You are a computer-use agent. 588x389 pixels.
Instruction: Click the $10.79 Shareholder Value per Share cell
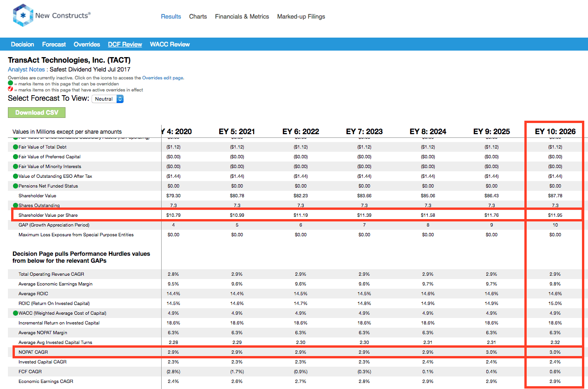pyautogui.click(x=173, y=215)
